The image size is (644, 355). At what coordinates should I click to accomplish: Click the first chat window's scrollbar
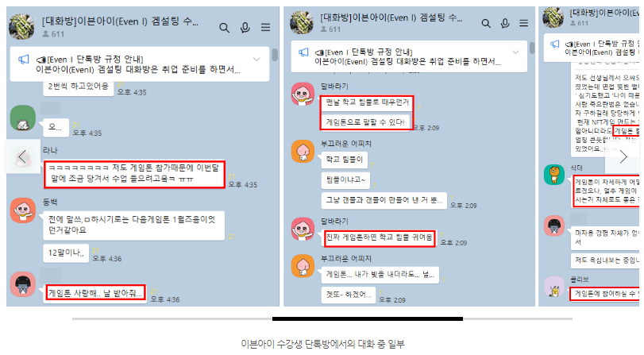tap(275, 55)
